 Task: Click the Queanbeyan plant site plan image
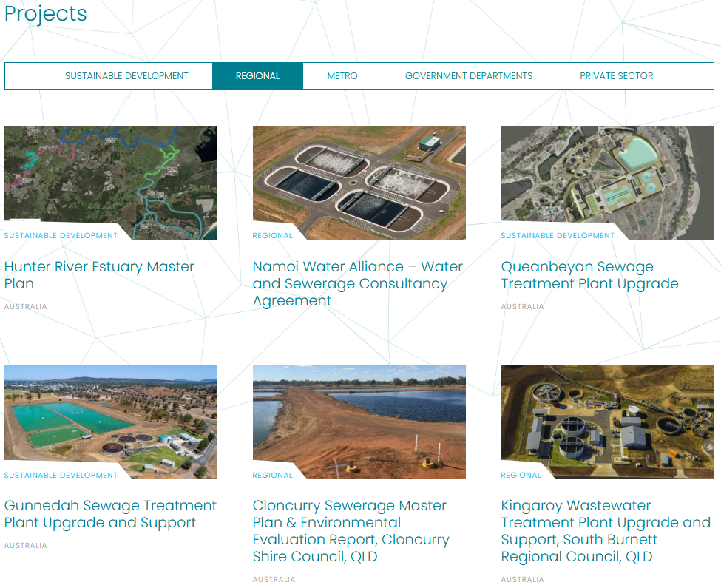point(607,183)
